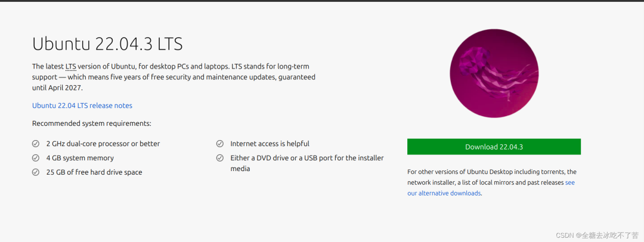Click the 4 GB system memory text
The image size is (644, 242).
(80, 158)
